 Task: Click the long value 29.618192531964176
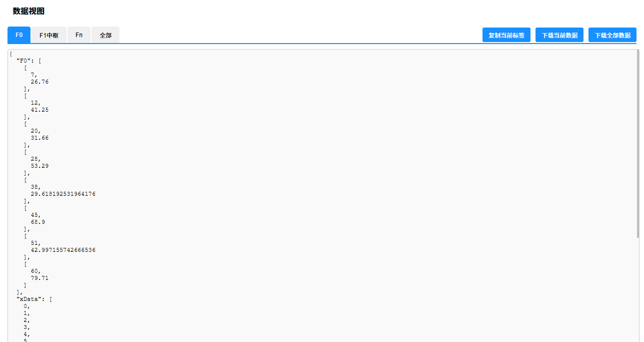63,194
